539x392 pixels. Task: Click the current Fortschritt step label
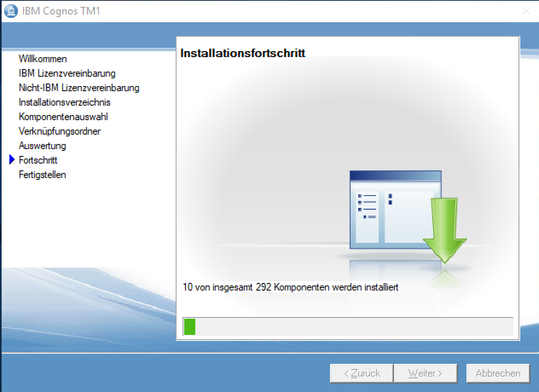coord(38,160)
